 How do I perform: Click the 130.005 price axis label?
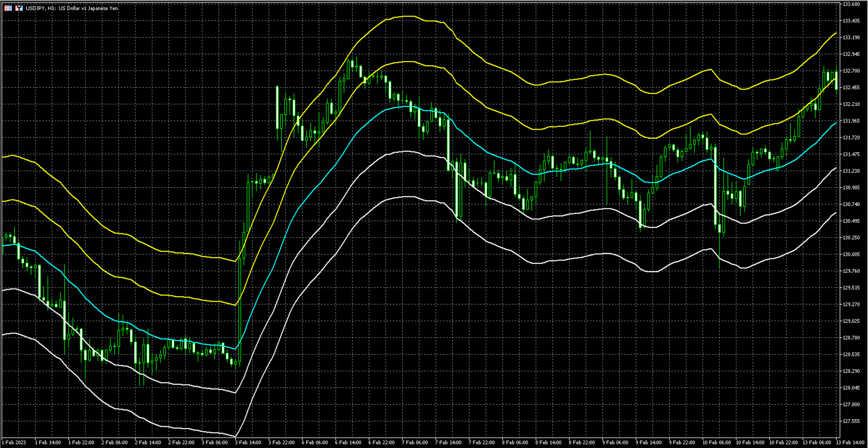coord(851,255)
